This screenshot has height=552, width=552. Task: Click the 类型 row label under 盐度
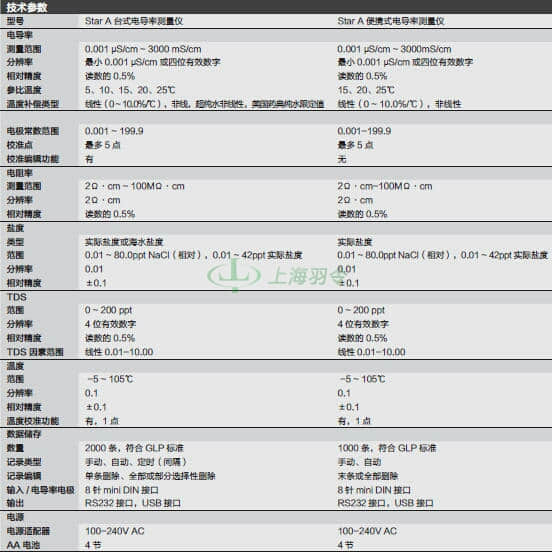(15, 242)
